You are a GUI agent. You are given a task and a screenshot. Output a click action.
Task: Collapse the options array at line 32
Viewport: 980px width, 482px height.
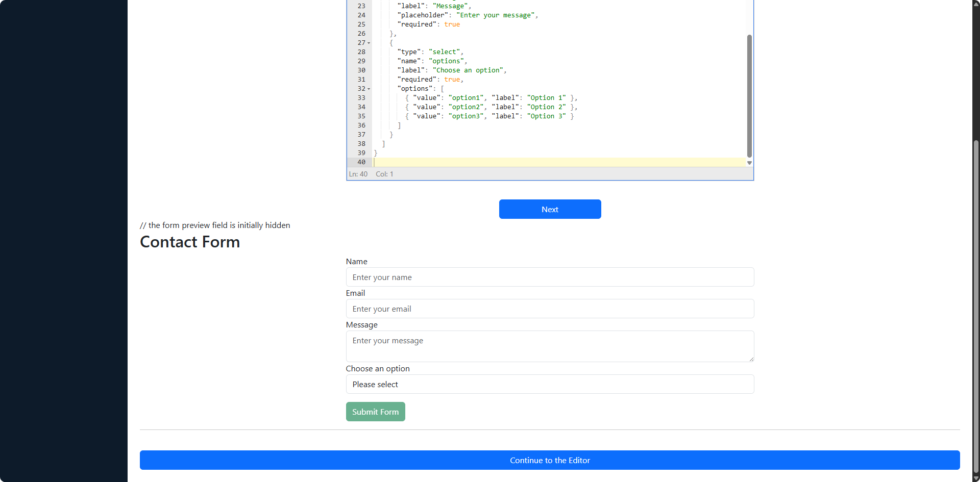click(x=369, y=89)
